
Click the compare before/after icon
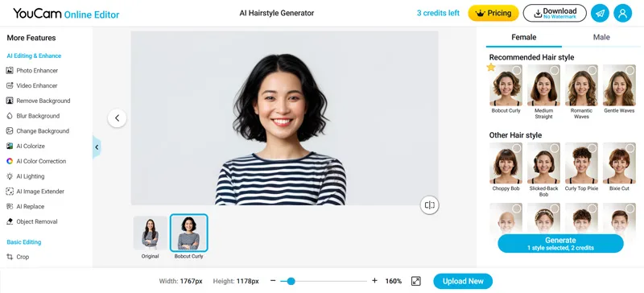(x=430, y=205)
